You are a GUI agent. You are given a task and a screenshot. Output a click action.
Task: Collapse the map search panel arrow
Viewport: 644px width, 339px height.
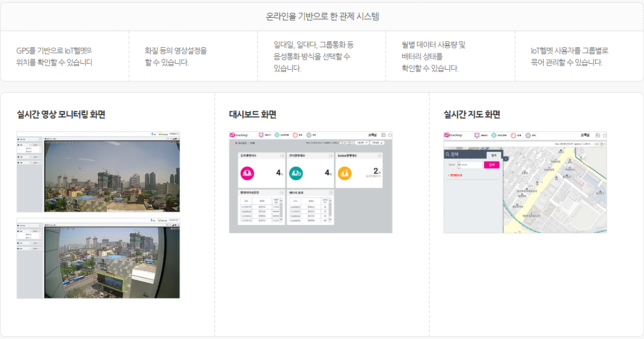[x=505, y=159]
